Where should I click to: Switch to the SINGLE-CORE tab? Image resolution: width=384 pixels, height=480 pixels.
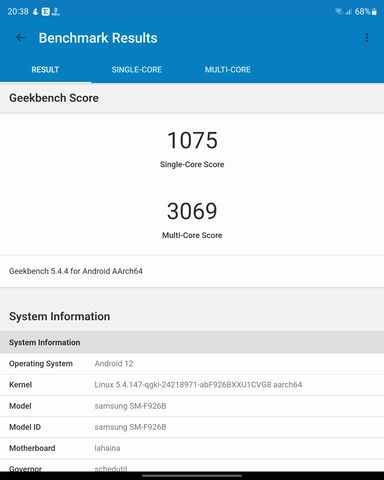tap(137, 69)
